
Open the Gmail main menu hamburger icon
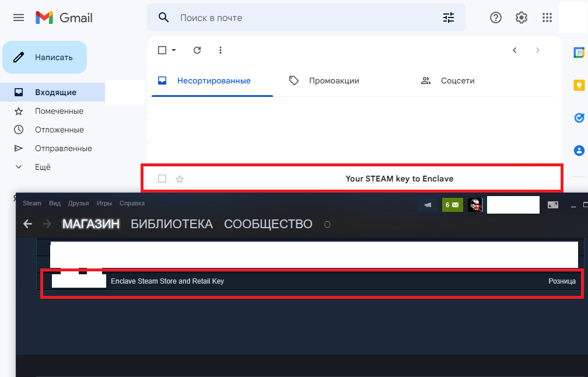(19, 18)
